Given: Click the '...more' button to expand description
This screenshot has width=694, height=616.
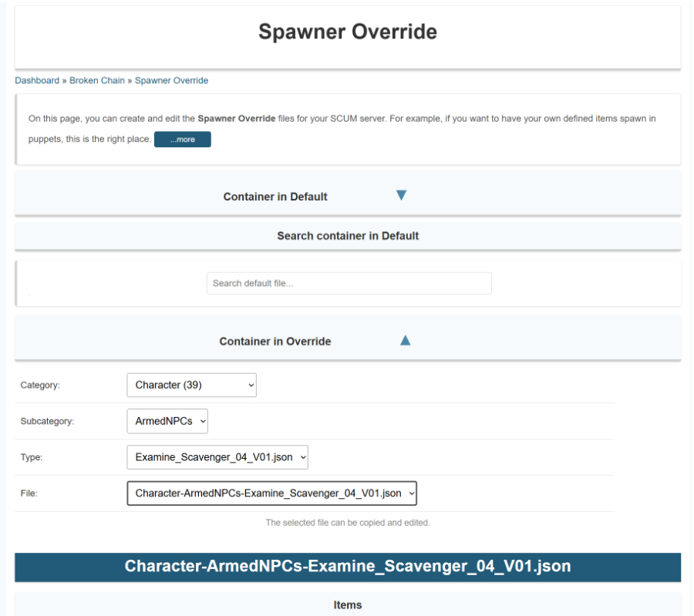Looking at the screenshot, I should tap(182, 140).
